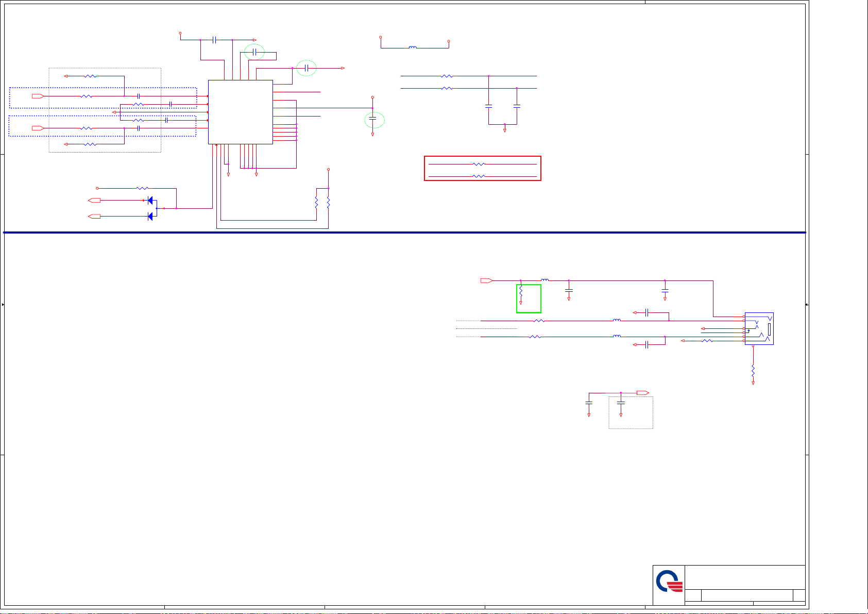
Task: Select the left capacitor of the RC filter pair
Action: (489, 106)
